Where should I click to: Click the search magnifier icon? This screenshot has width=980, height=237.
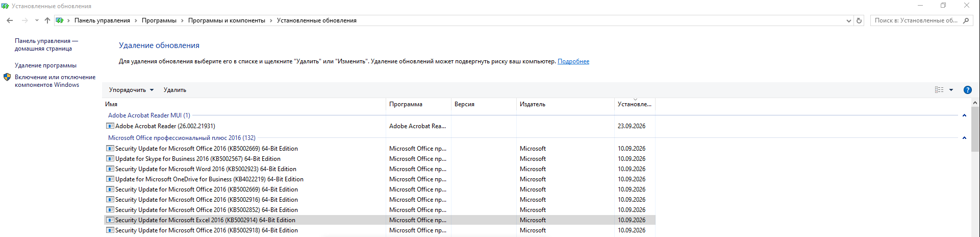[966, 20]
